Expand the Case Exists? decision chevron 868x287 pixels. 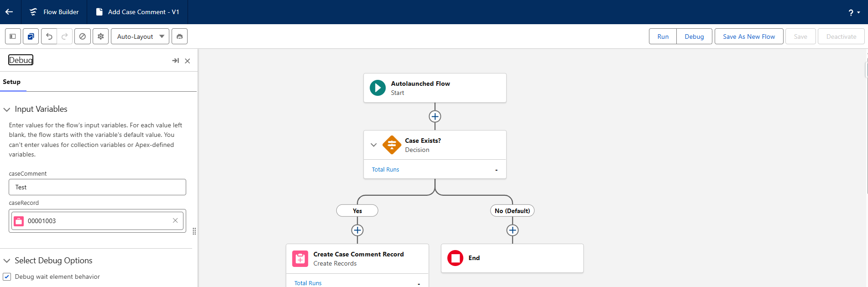click(374, 145)
